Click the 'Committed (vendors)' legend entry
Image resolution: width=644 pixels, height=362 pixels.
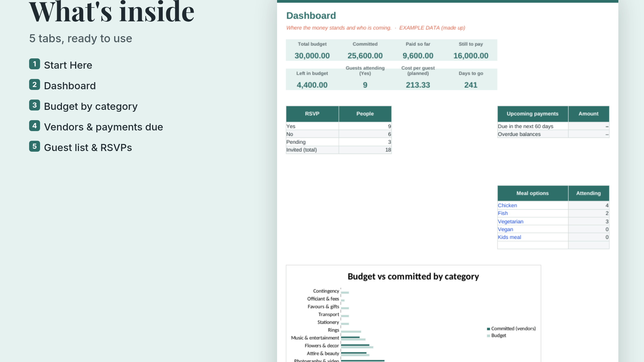(x=511, y=329)
